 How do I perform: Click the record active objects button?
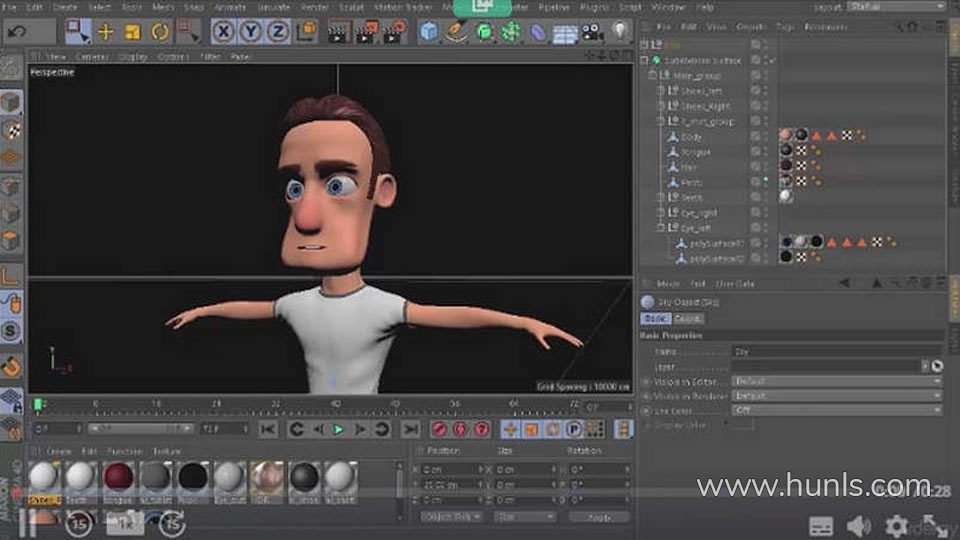pos(439,429)
